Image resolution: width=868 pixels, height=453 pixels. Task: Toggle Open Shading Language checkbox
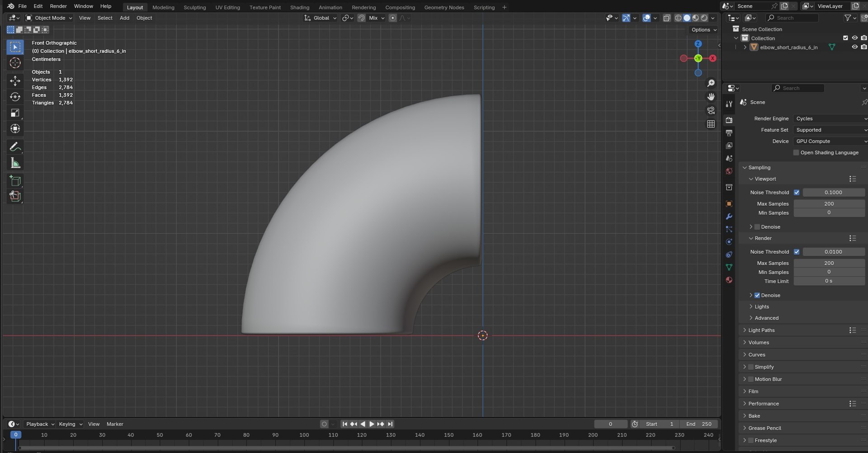(x=796, y=153)
